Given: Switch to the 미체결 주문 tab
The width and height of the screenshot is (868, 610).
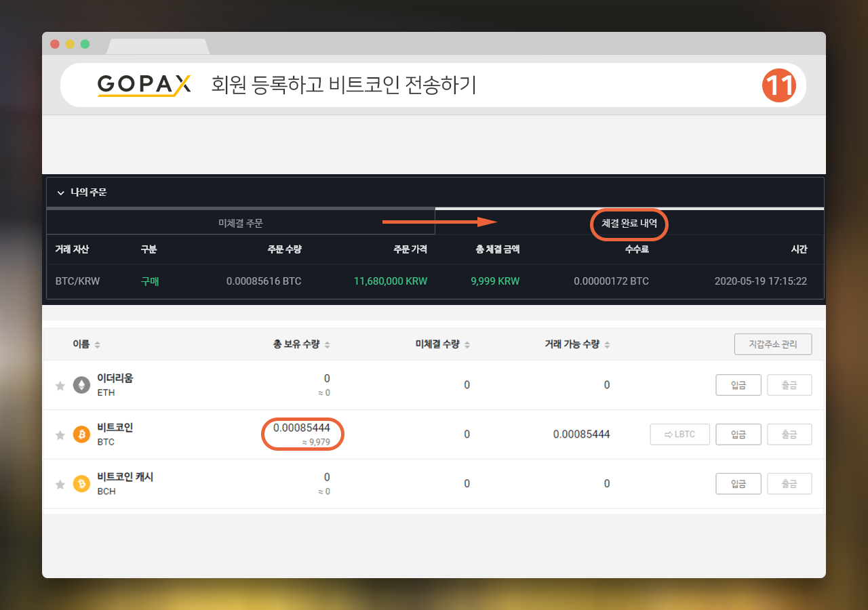Looking at the screenshot, I should click(x=240, y=222).
